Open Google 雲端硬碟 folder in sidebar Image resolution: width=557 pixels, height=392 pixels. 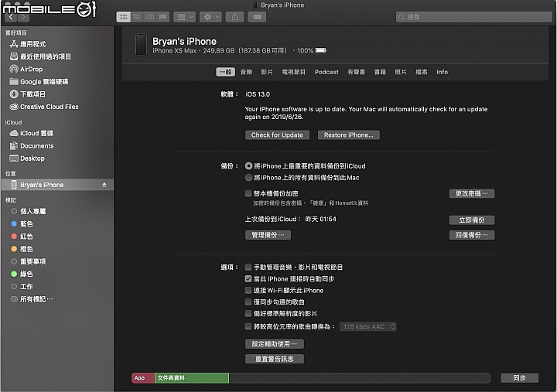pos(39,82)
